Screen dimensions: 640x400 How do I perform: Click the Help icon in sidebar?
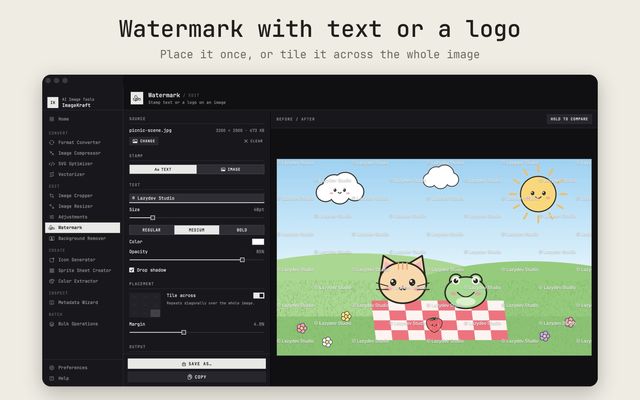click(52, 378)
